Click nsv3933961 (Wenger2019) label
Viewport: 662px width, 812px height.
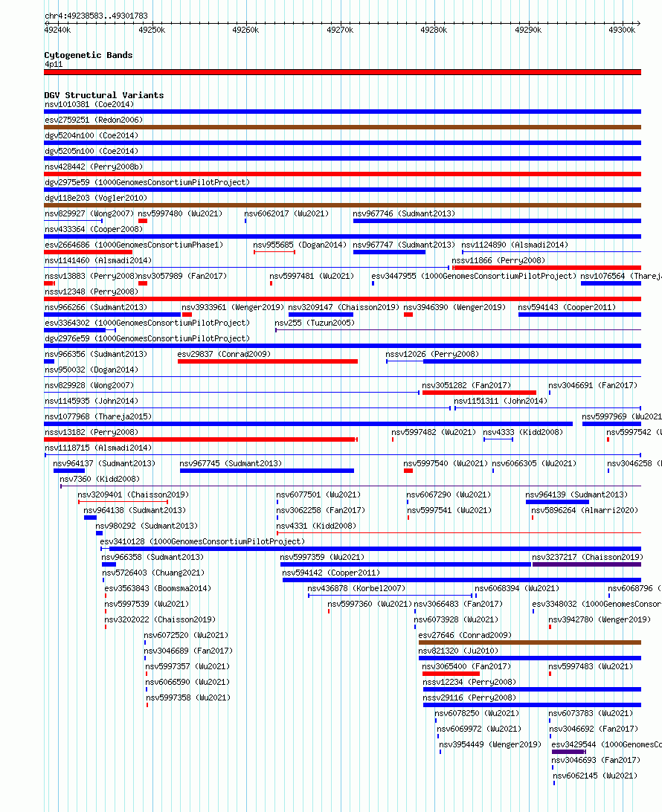tap(233, 307)
